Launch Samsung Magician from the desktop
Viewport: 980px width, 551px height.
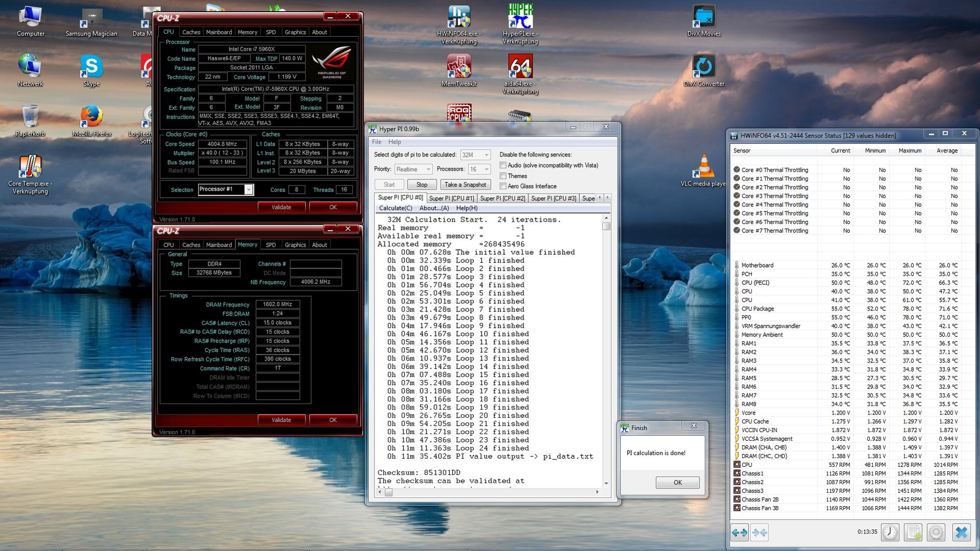[91, 21]
